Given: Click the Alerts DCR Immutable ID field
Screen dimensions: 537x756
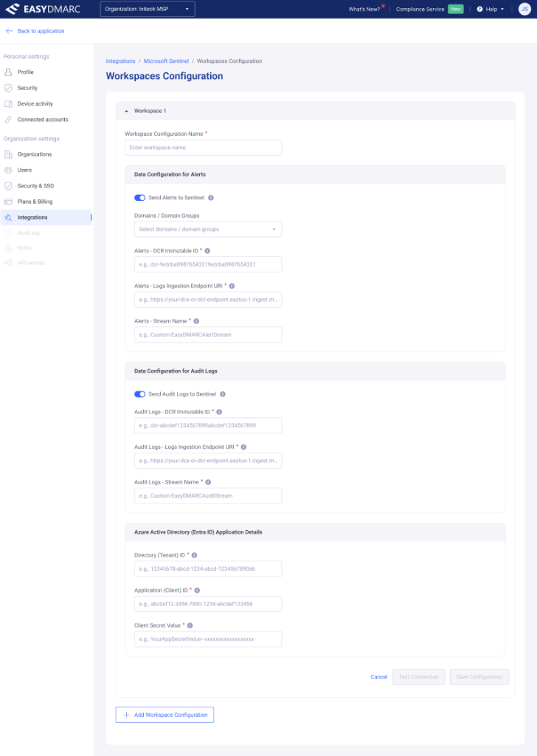Looking at the screenshot, I should (208, 264).
